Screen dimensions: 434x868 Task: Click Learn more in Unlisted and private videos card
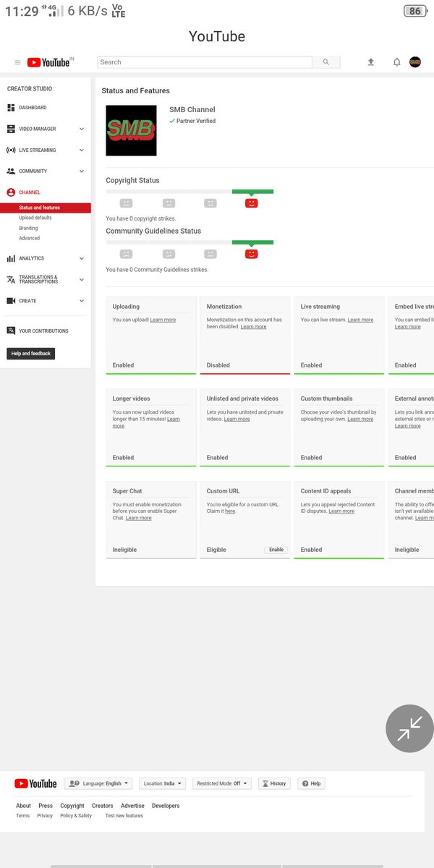237,419
